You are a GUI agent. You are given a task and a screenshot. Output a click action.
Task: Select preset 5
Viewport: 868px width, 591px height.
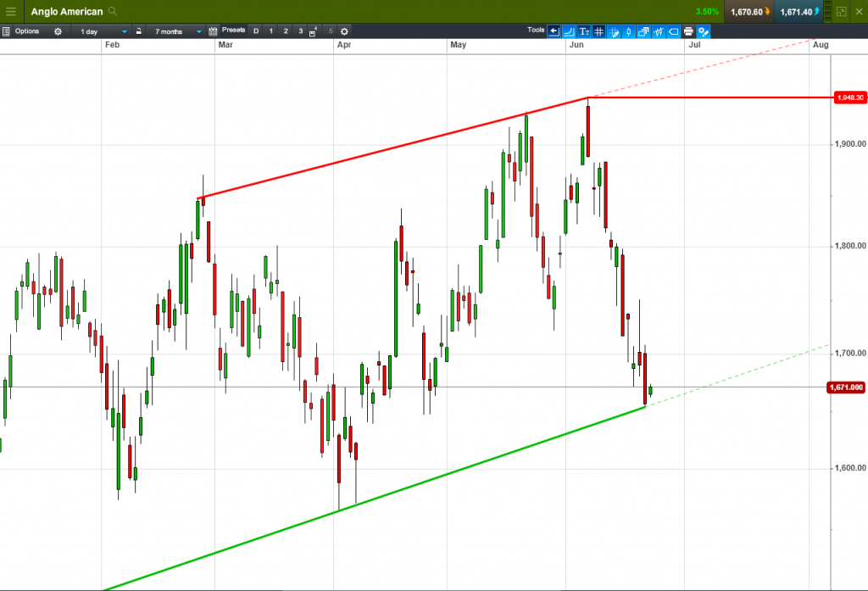coord(331,31)
